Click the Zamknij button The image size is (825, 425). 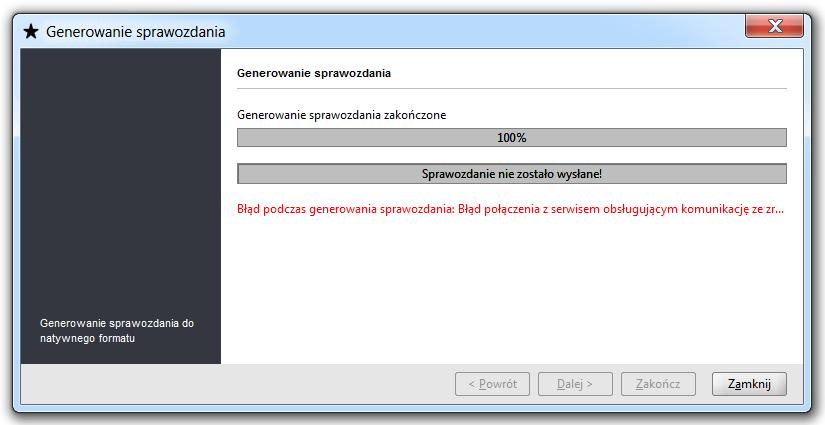click(749, 384)
